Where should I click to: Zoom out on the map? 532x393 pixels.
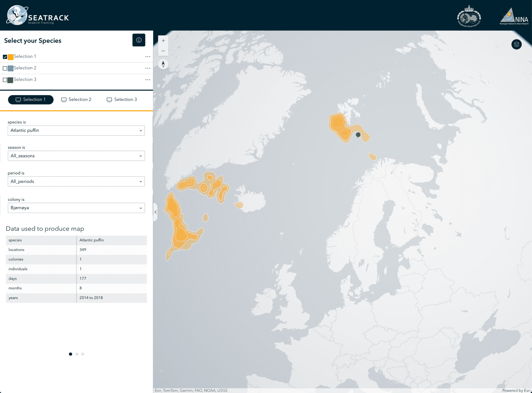(163, 51)
